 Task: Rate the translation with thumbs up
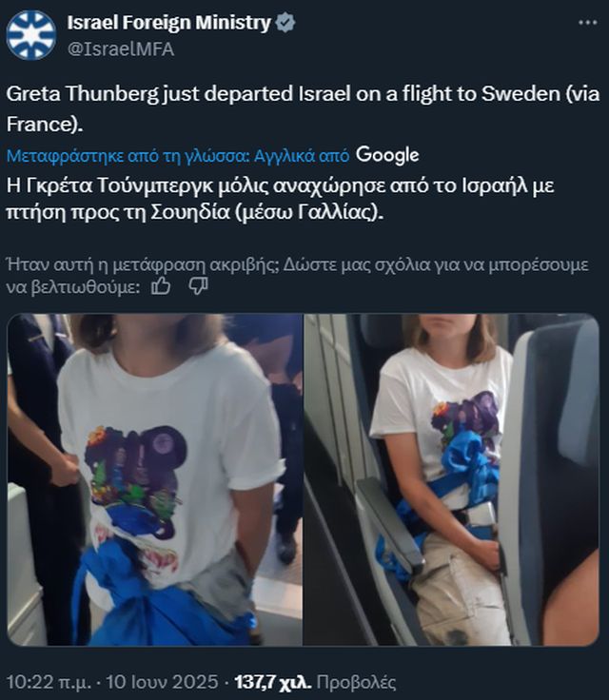161,286
